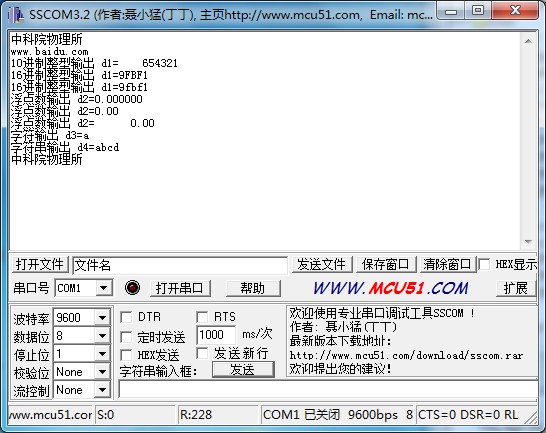Open the 9600 baud rate dropdown
This screenshot has width=546, height=433.
102,318
